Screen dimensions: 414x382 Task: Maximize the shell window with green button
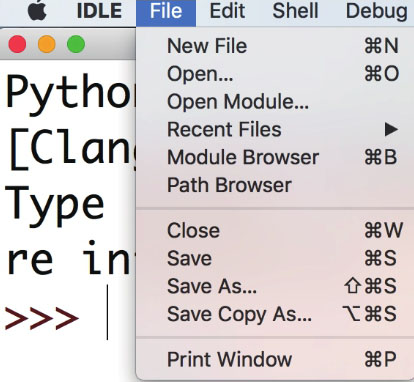(x=76, y=44)
